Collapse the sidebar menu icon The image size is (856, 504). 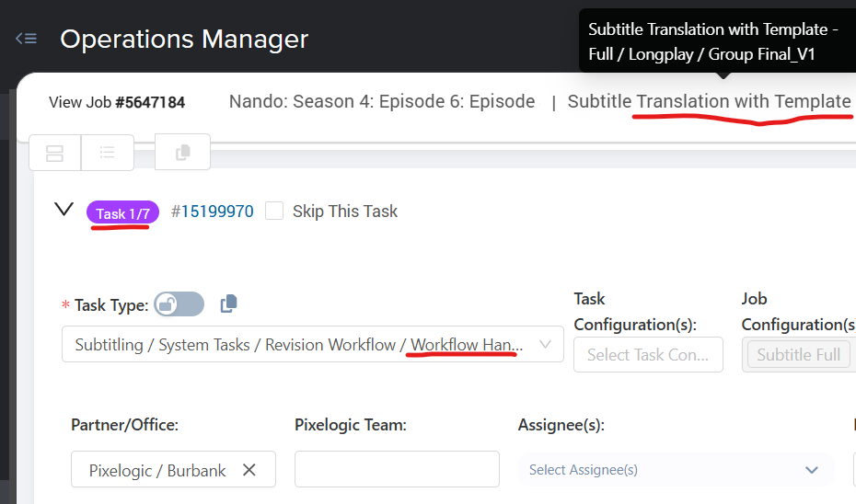[26, 39]
